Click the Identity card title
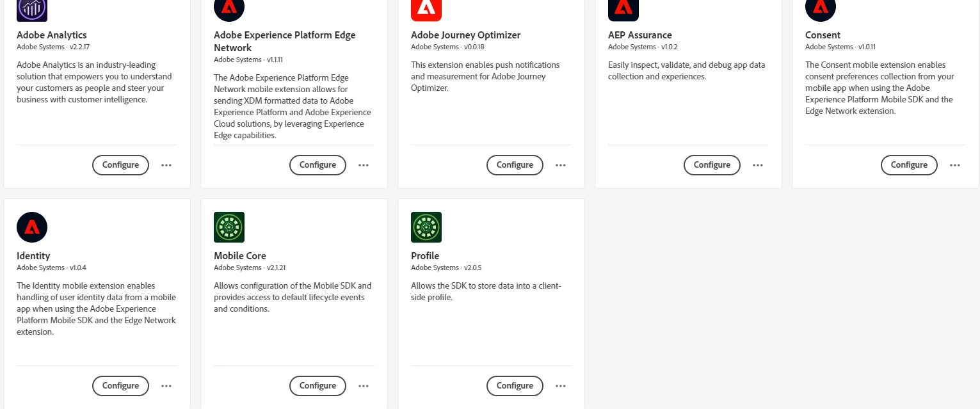This screenshot has height=409, width=980. pos(33,256)
